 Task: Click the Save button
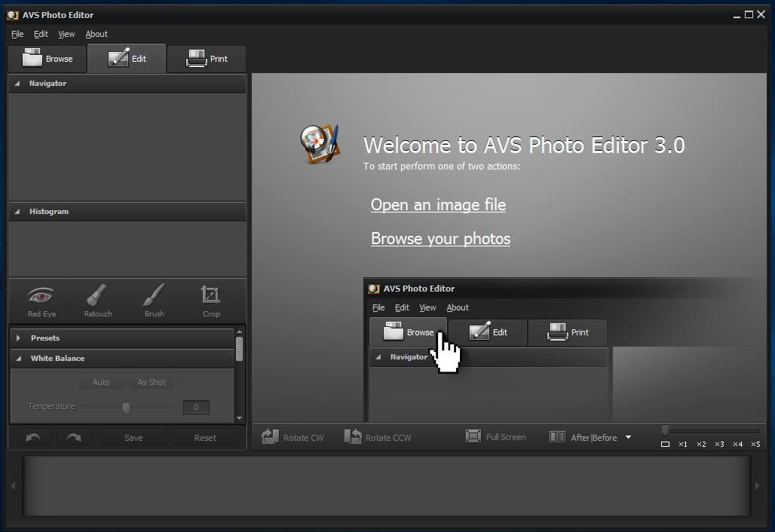coord(133,438)
